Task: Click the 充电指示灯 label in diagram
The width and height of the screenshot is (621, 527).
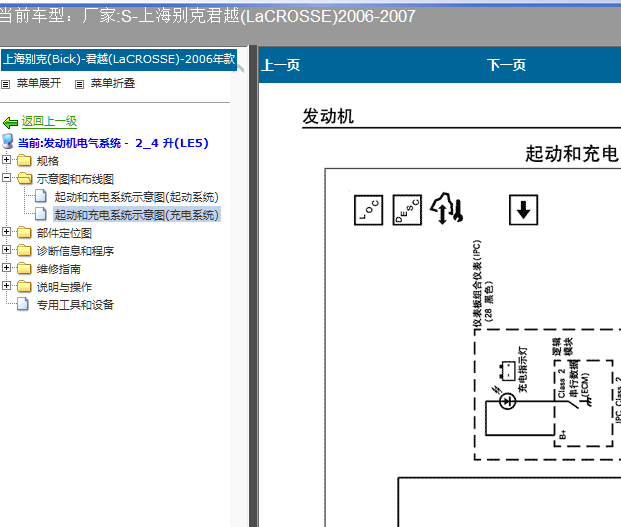Action: tap(523, 369)
